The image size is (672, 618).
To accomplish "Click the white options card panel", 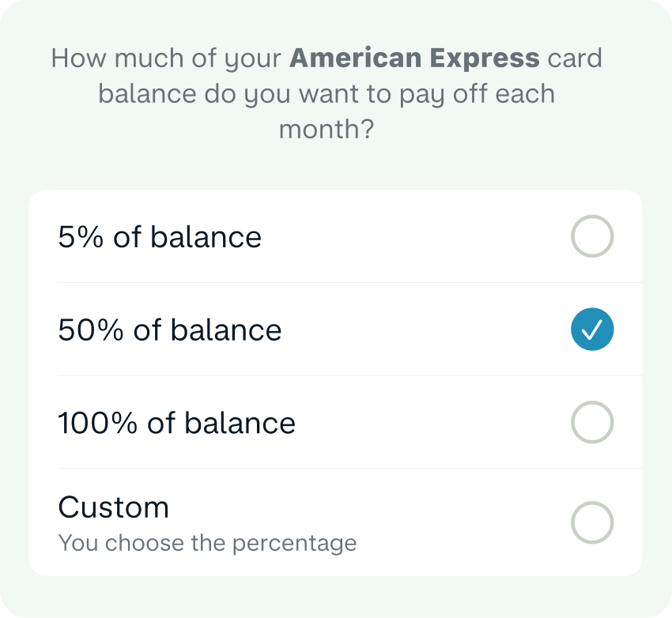I will point(336,379).
